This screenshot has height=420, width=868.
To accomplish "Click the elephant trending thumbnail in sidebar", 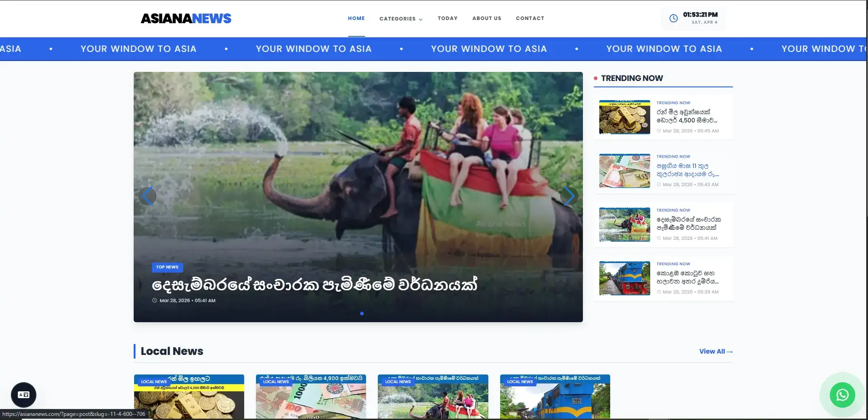I will (624, 224).
